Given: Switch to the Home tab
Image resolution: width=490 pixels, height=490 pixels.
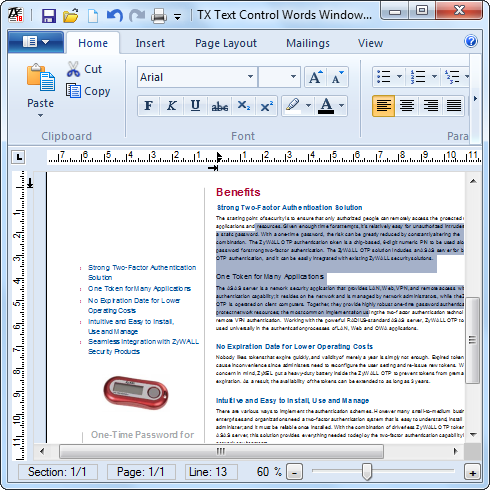Looking at the screenshot, I should click(x=93, y=43).
